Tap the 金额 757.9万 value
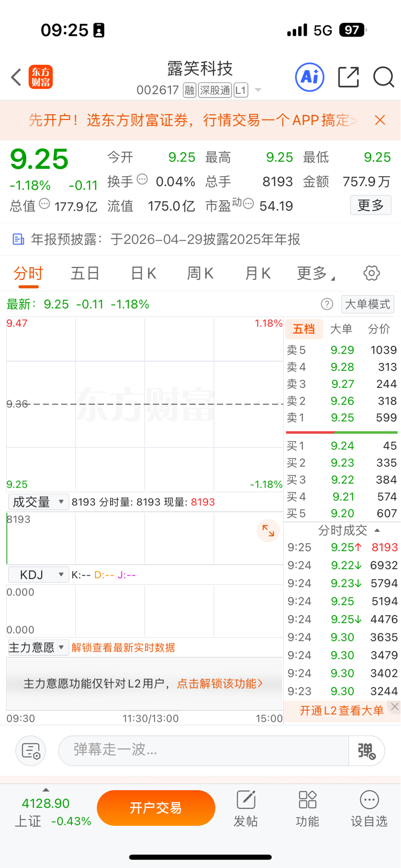 click(367, 181)
